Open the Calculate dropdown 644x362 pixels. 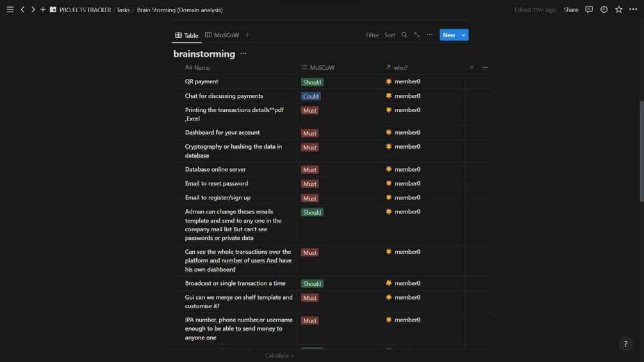pyautogui.click(x=279, y=356)
